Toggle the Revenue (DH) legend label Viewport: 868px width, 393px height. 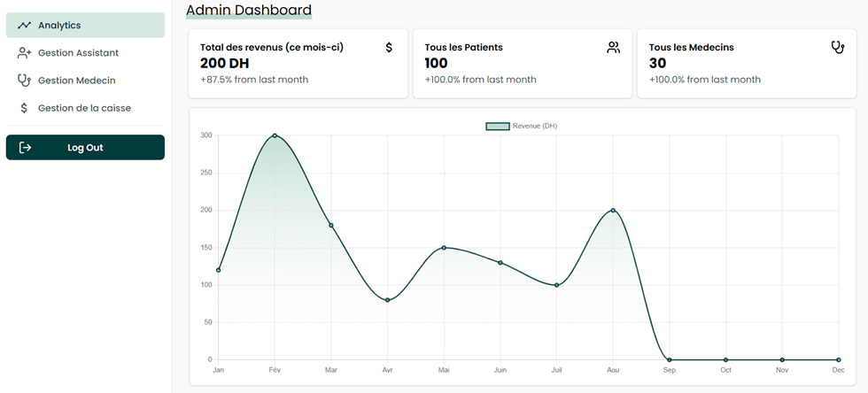click(535, 127)
